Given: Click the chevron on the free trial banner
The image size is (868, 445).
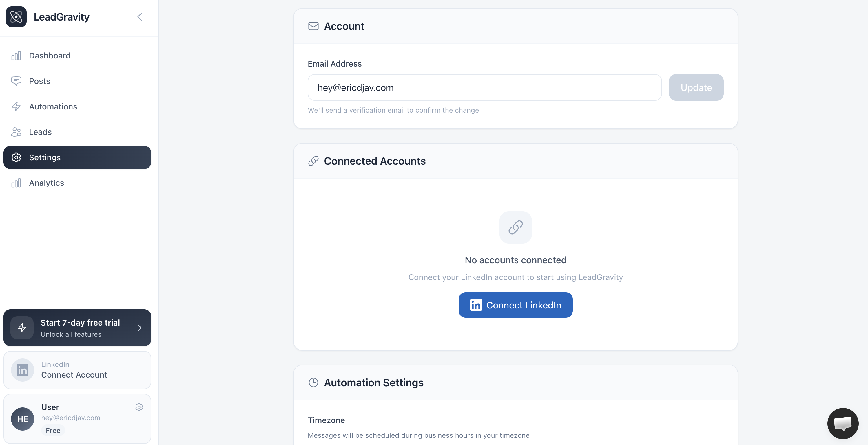Looking at the screenshot, I should (140, 328).
